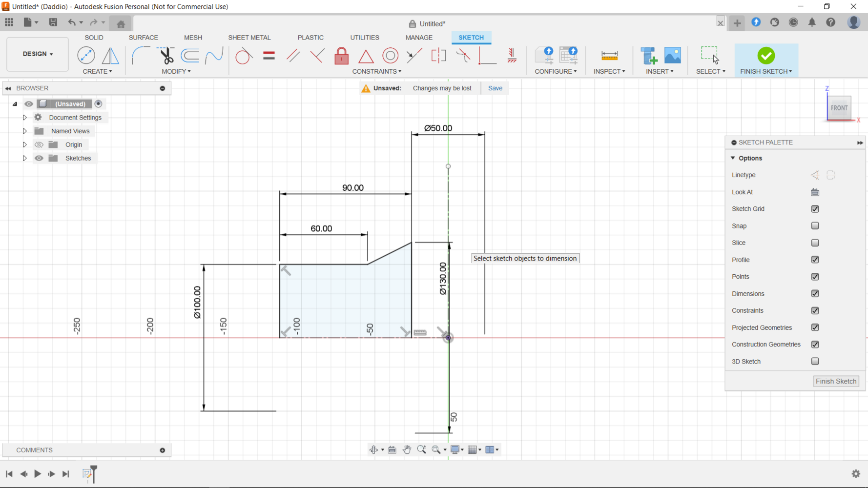This screenshot has height=488, width=868.
Task: Switch to the SURFACE tab
Action: tap(144, 38)
